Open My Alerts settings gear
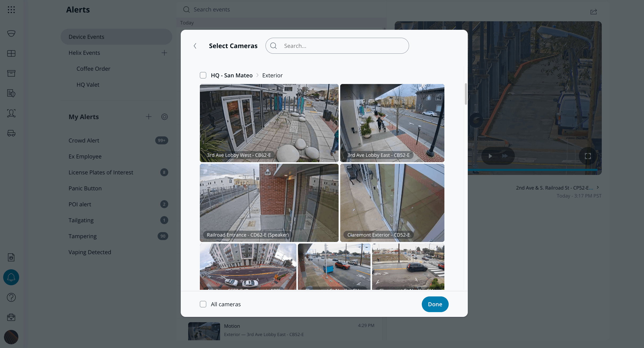Image resolution: width=644 pixels, height=348 pixels. click(165, 117)
